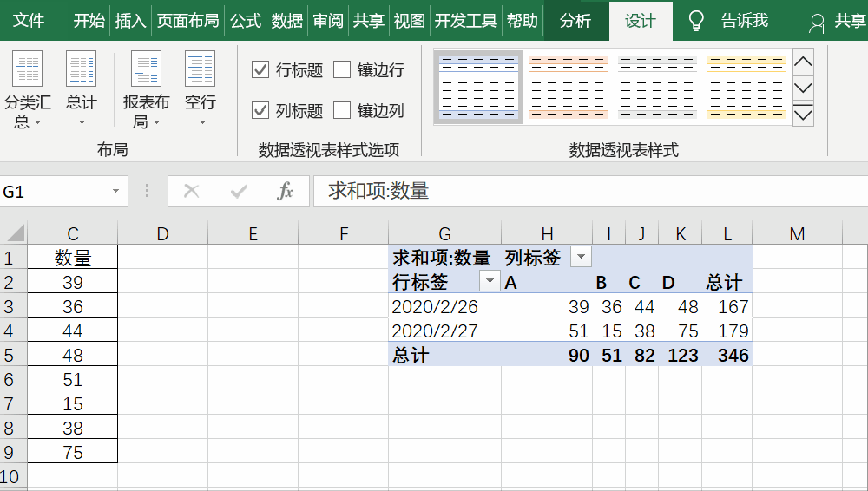Viewport: 868px width, 491px height.
Task: Switch to the 共享 tab next to 审阅
Action: coord(368,21)
